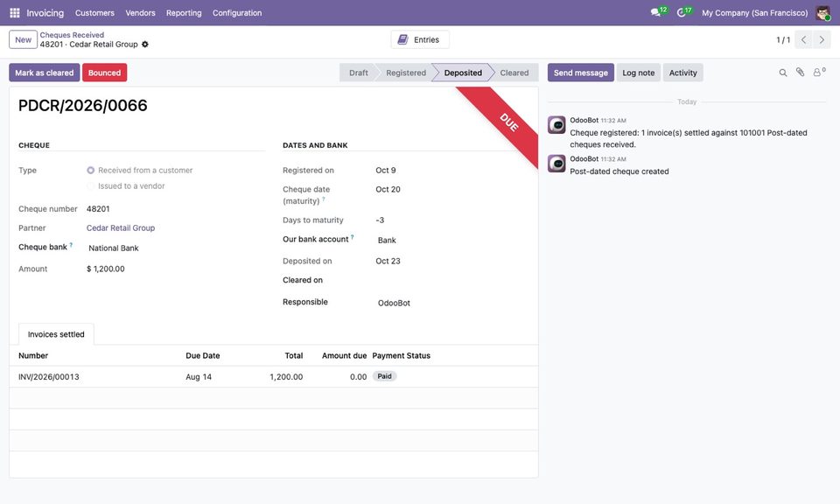Viewport: 840px width, 504px height.
Task: Select 'Received from a customer' radio option
Action: 90,171
